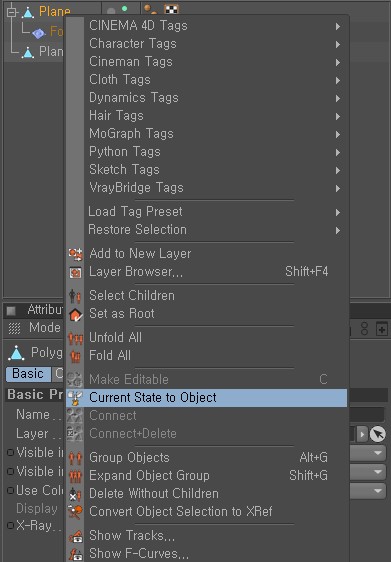The height and width of the screenshot is (562, 391).
Task: Open the Sketch Tags submenu
Action: [x=206, y=170]
